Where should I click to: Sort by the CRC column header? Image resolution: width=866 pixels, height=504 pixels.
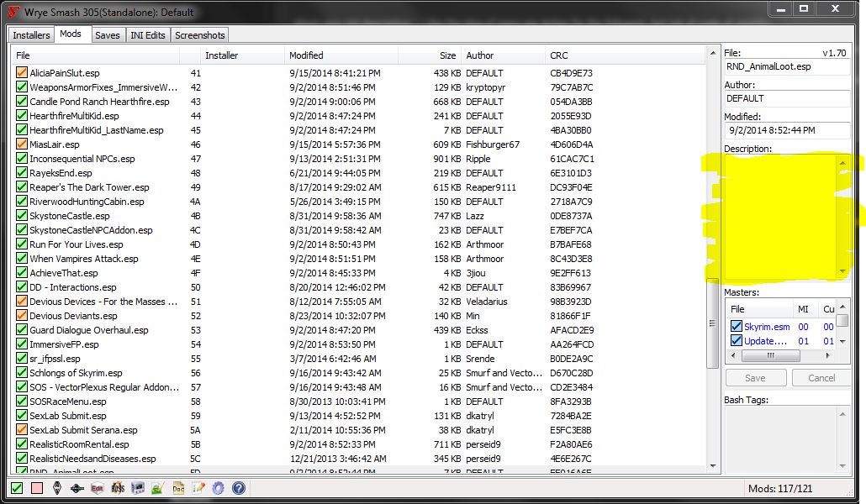pos(624,55)
